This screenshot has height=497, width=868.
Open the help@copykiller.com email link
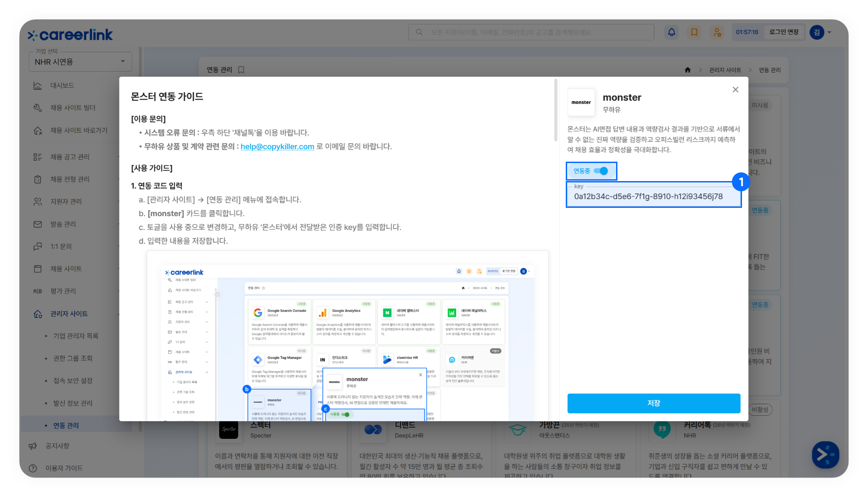pos(277,146)
